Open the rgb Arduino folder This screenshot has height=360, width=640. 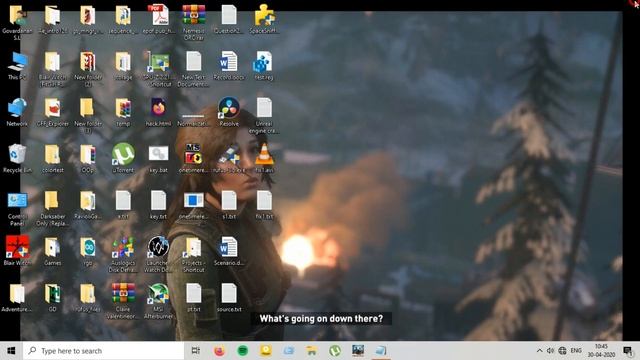pyautogui.click(x=88, y=251)
